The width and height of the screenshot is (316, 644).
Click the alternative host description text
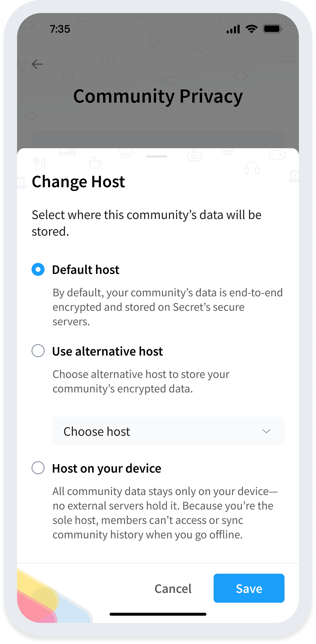[x=141, y=381]
